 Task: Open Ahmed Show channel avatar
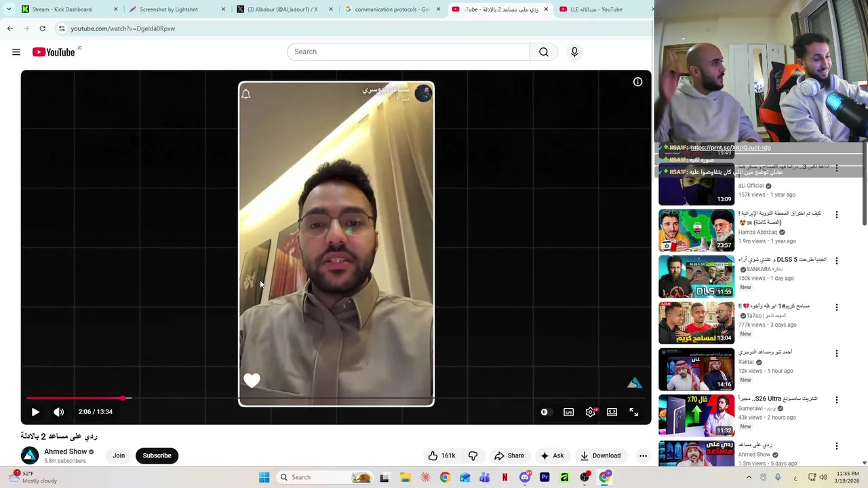(30, 455)
